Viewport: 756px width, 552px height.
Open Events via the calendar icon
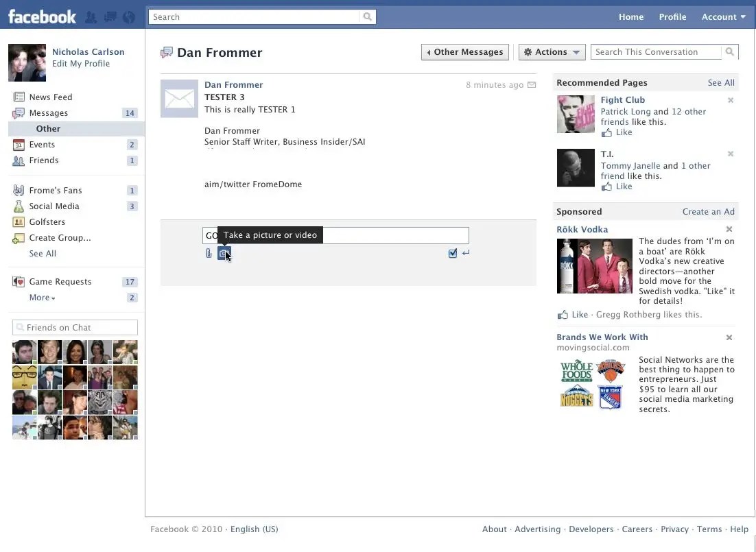20,145
